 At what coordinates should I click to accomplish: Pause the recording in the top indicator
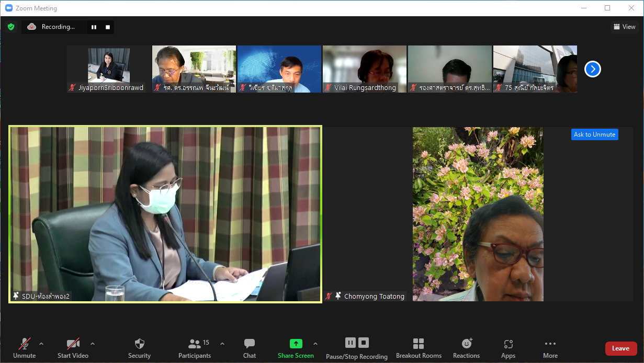[x=94, y=27]
